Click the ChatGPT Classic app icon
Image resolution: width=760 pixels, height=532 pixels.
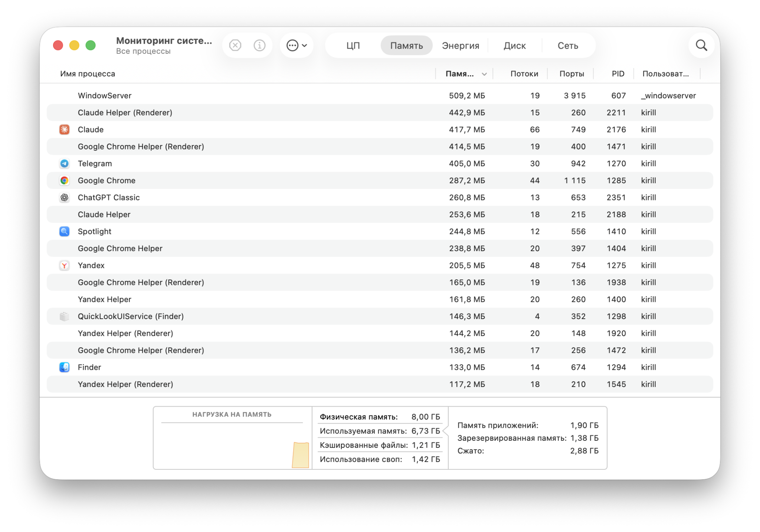(65, 197)
